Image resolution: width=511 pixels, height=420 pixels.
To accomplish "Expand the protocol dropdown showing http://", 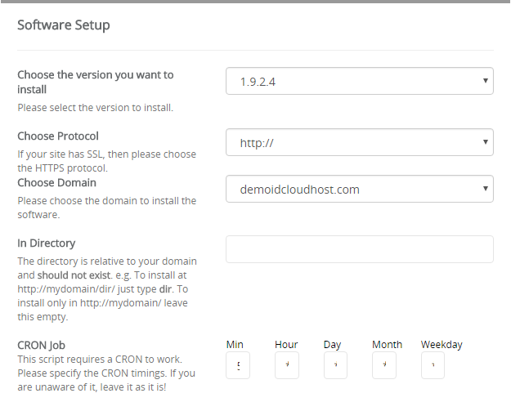I will (x=359, y=142).
